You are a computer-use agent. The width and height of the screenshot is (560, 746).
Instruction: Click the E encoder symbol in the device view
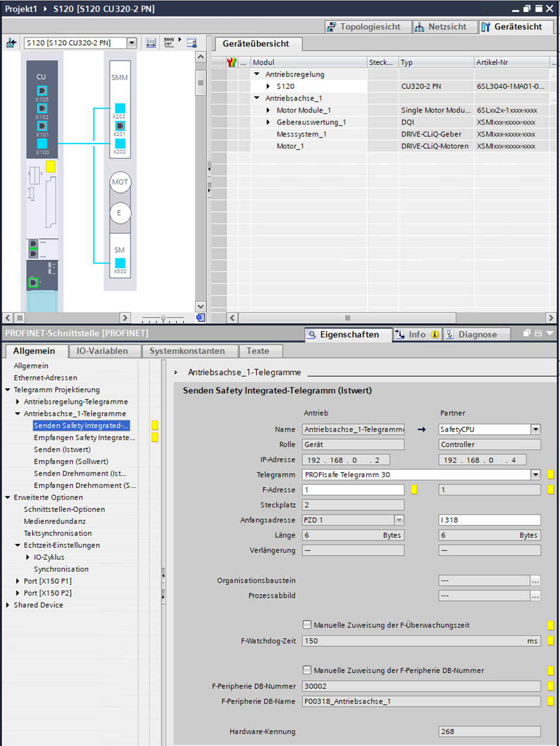[120, 213]
